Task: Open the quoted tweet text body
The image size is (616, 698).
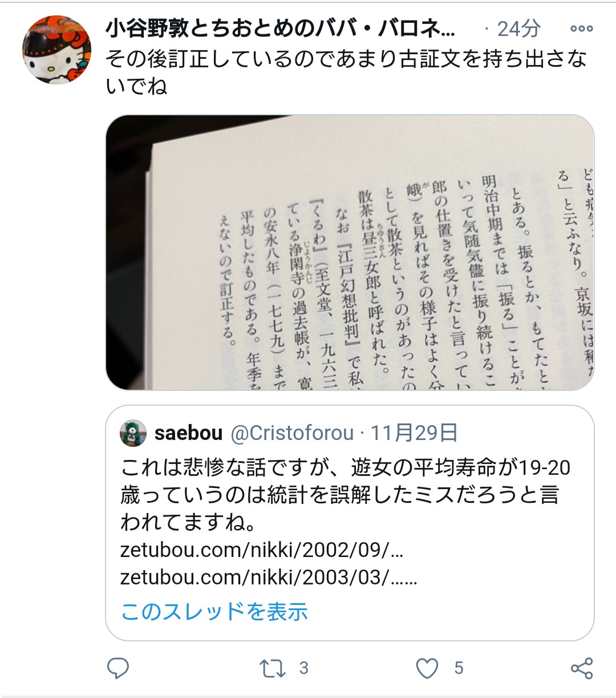Action: [346, 494]
